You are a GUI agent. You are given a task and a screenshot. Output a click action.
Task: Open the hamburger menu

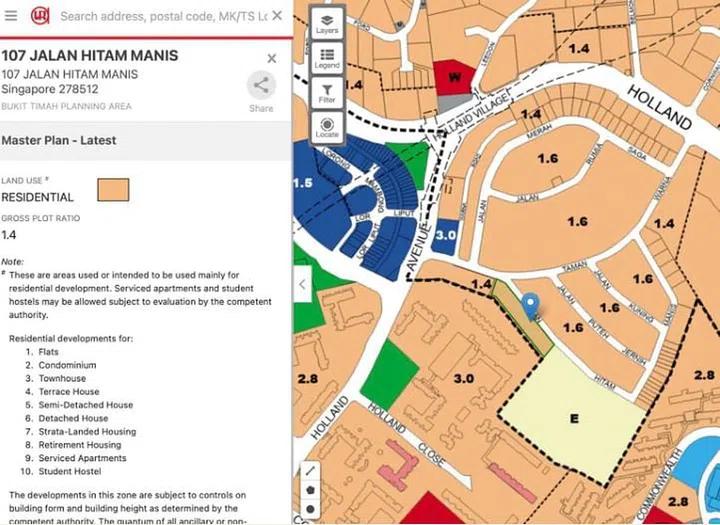(11, 16)
